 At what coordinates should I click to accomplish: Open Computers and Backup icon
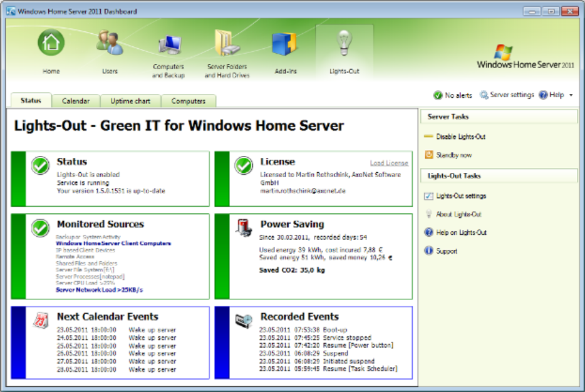click(169, 44)
